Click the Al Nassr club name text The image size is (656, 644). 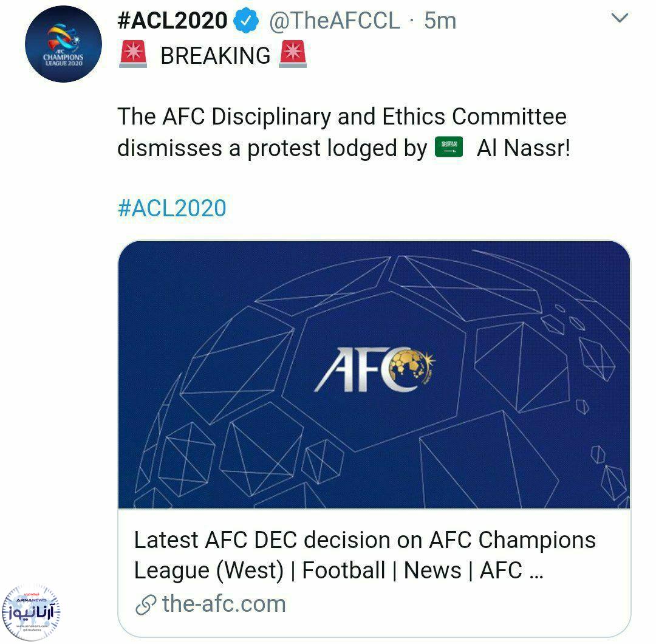[x=524, y=148]
